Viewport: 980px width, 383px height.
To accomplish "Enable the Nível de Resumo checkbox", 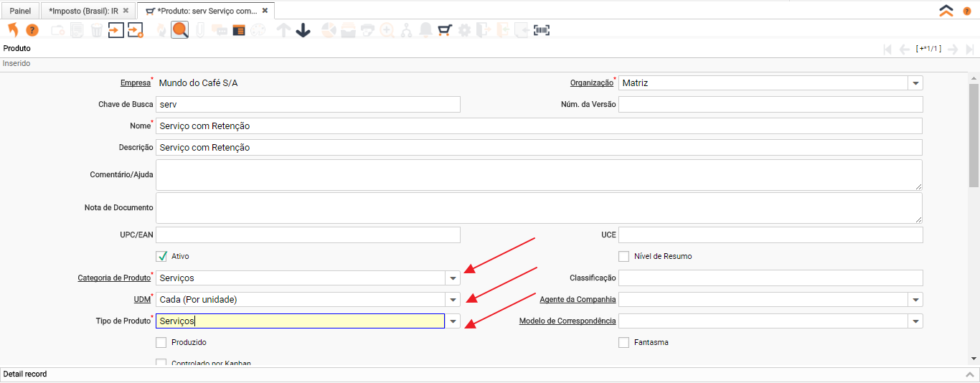I will pos(624,256).
